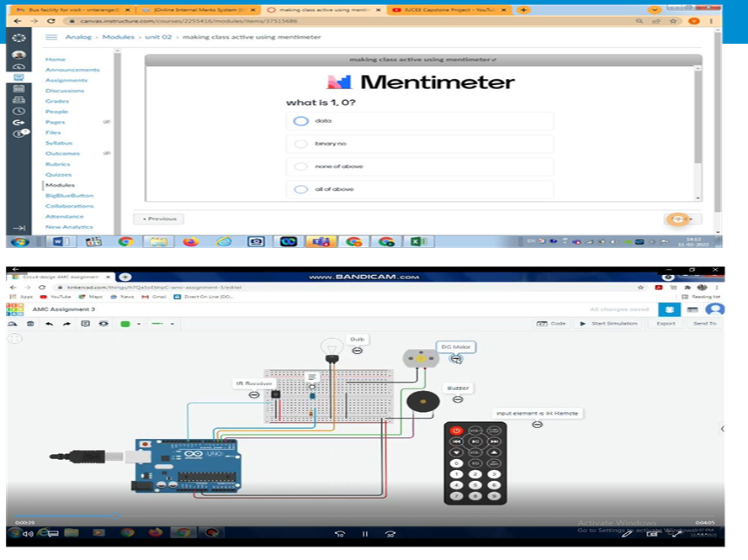The image size is (748, 560).
Task: Click the Tinkercad logo
Action: point(15,309)
